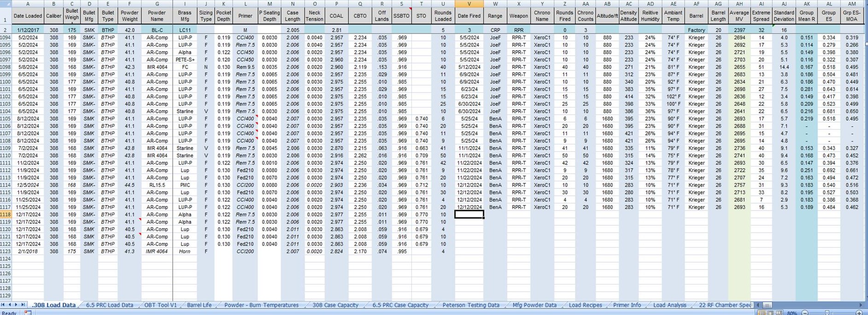Viewport: 868px width, 315px height.
Task: Open the Primer Info sheet
Action: [627, 305]
